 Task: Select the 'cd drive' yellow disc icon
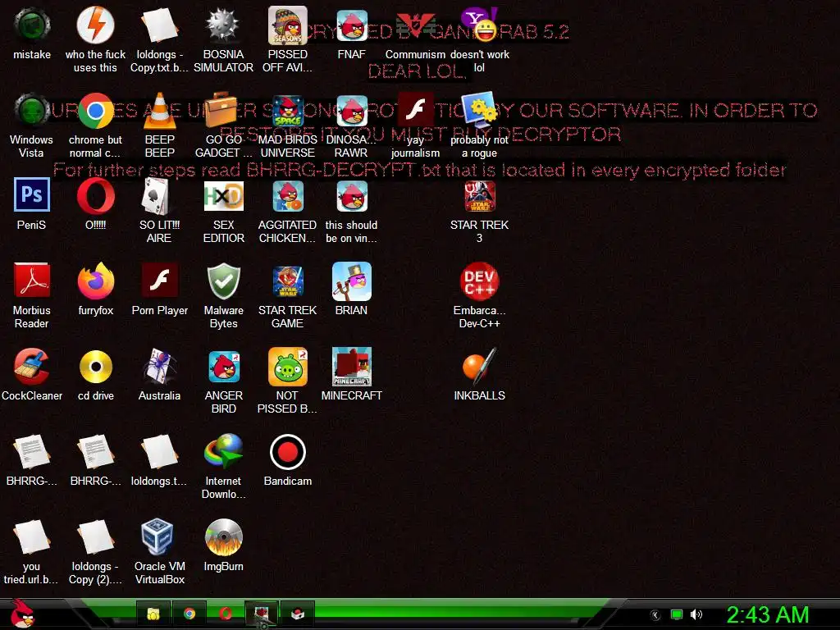point(95,367)
